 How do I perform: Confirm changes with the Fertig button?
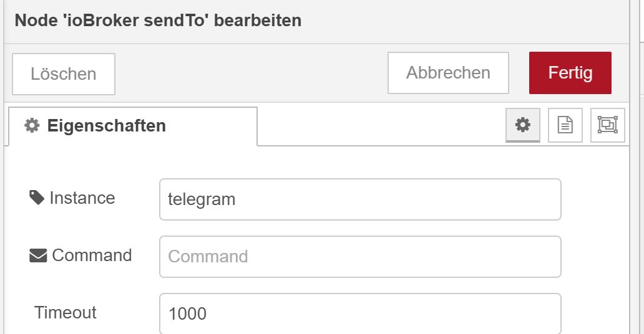click(x=570, y=73)
